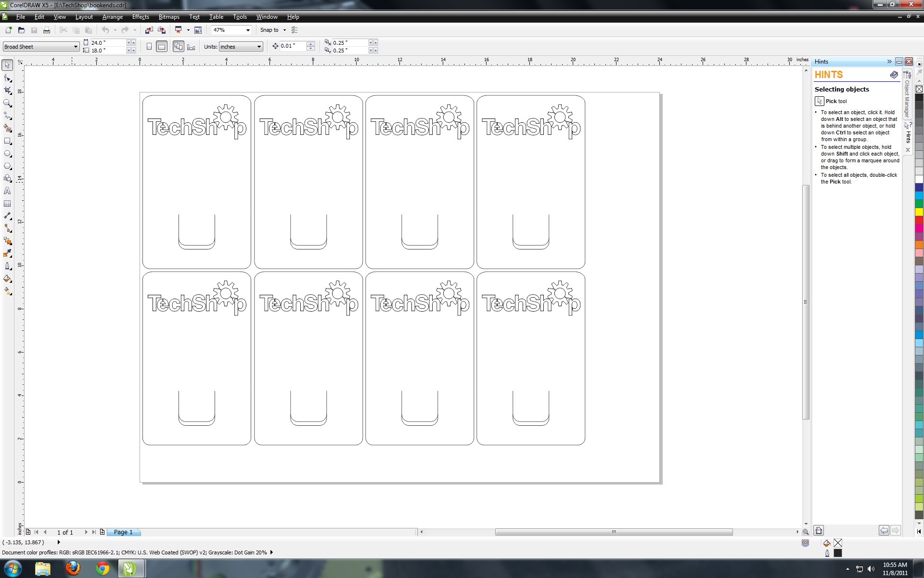Viewport: 924px width, 578px height.
Task: Click the page width 24.0 field
Action: (108, 43)
